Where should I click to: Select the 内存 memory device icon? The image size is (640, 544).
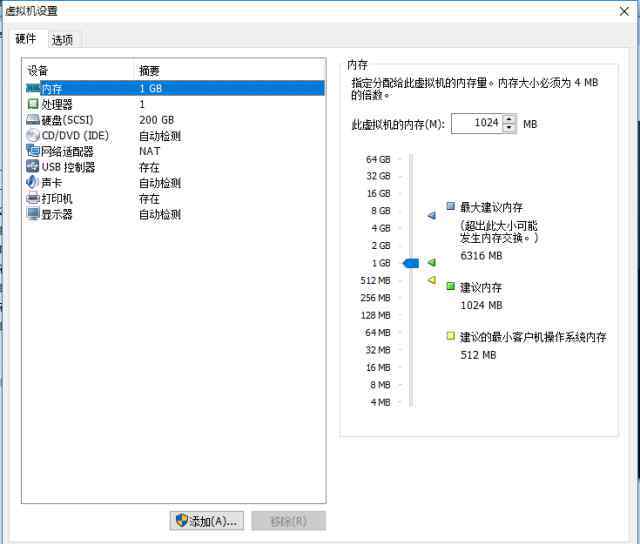(x=33, y=88)
